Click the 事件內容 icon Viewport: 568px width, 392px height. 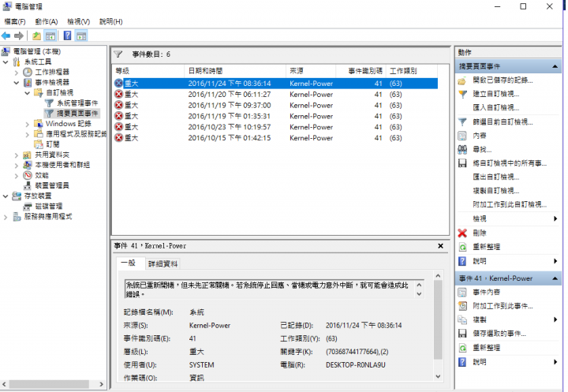[x=462, y=293]
